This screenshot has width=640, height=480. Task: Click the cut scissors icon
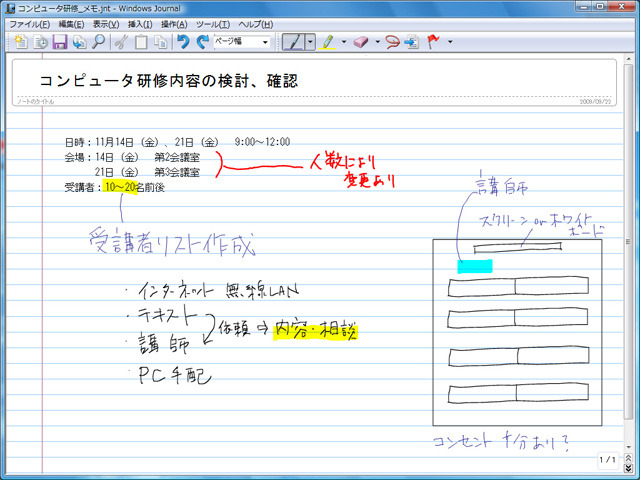(x=121, y=42)
